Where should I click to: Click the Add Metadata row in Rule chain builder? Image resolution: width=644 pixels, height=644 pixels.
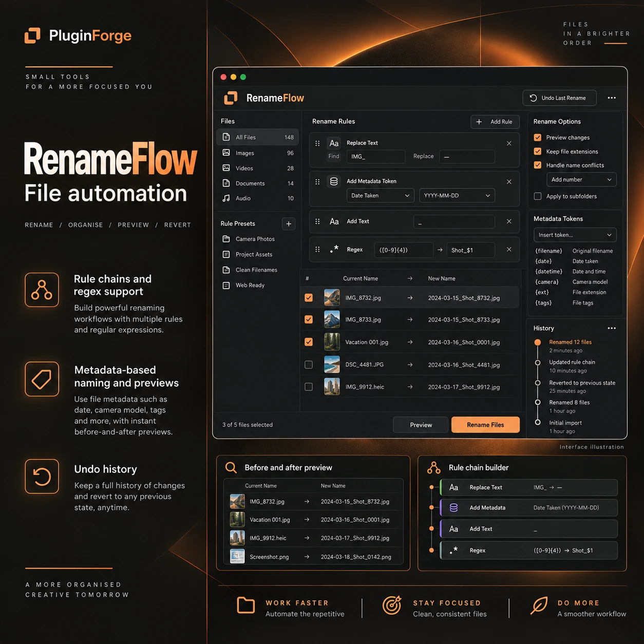pyautogui.click(x=528, y=508)
